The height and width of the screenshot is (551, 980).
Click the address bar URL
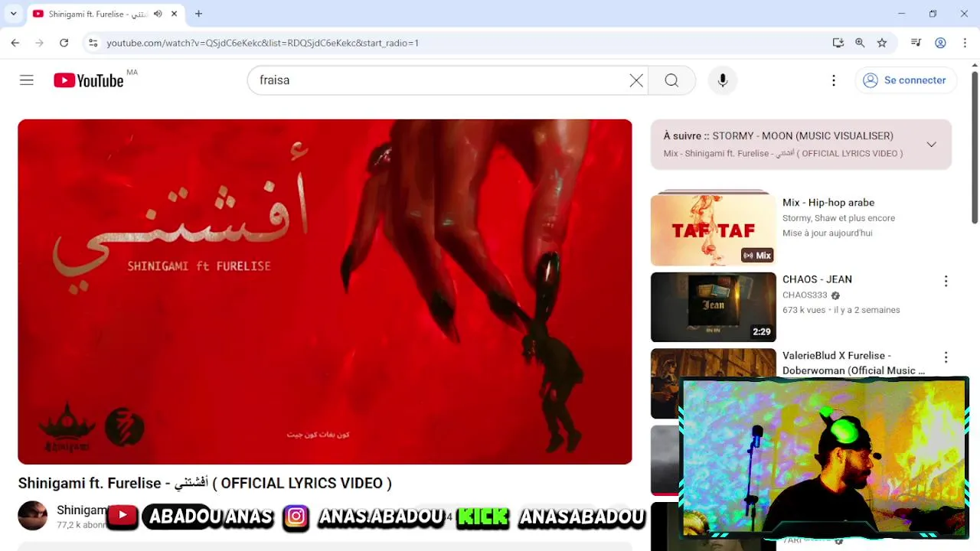[263, 43]
